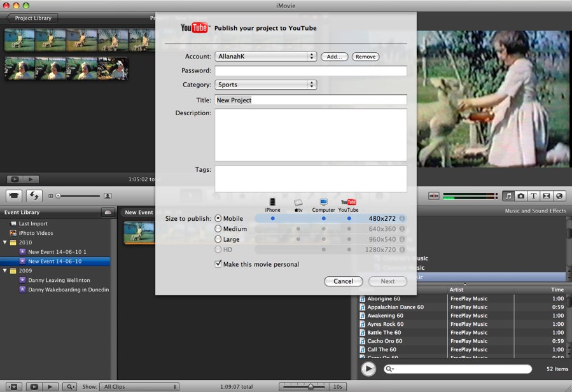Click the New Event clip thumbnail in event browser
Image resolution: width=572 pixels, height=392 pixels.
point(139,232)
